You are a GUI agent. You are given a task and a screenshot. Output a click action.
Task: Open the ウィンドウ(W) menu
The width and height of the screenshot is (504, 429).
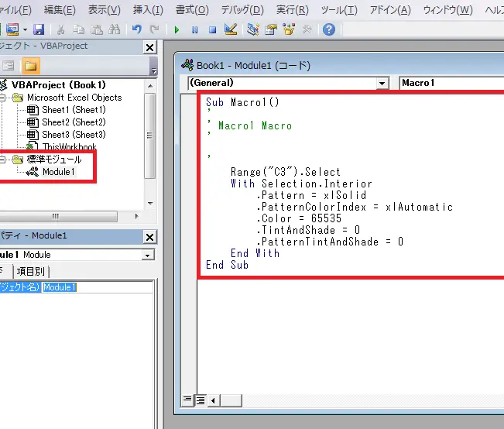pyautogui.click(x=448, y=10)
